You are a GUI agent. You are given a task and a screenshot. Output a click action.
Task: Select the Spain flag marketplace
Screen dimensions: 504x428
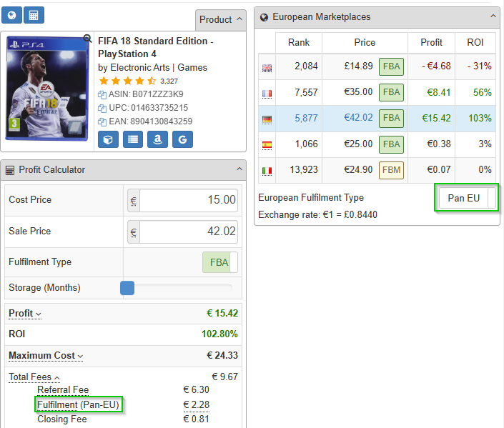267,145
